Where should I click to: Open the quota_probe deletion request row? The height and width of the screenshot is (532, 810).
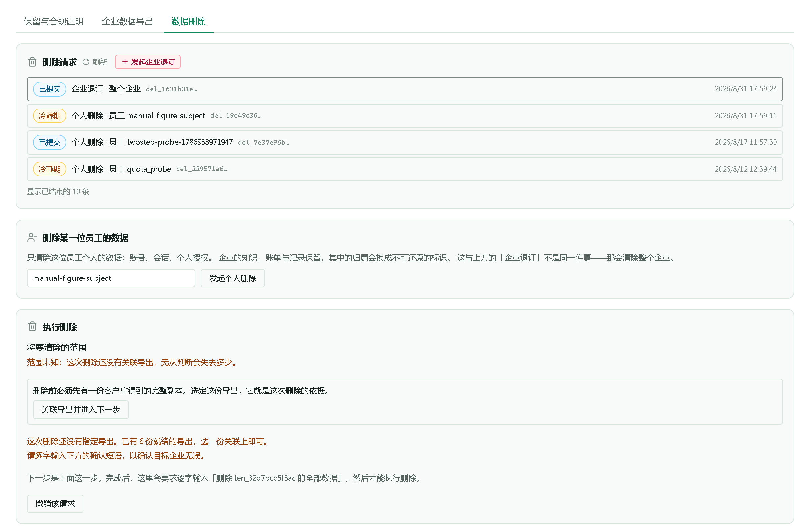(405, 169)
